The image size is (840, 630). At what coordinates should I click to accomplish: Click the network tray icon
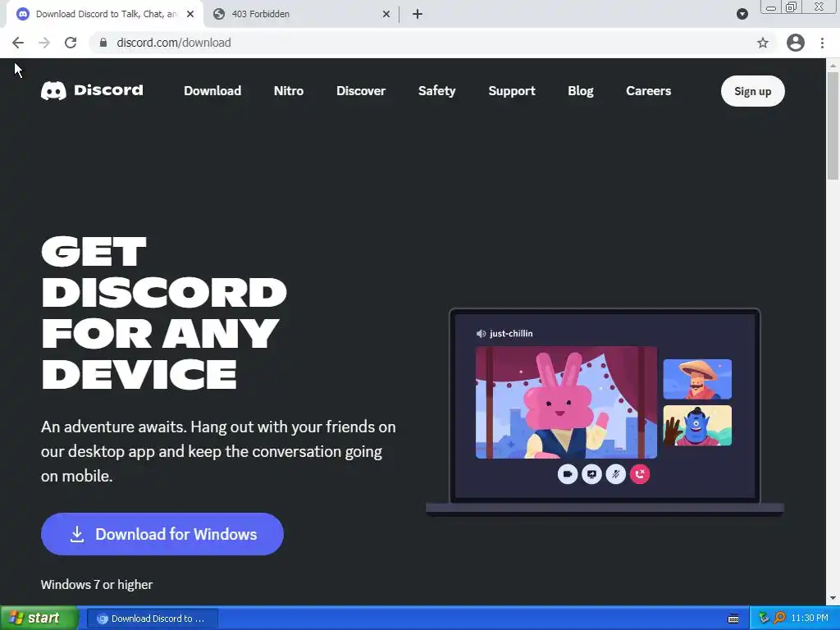(x=764, y=619)
